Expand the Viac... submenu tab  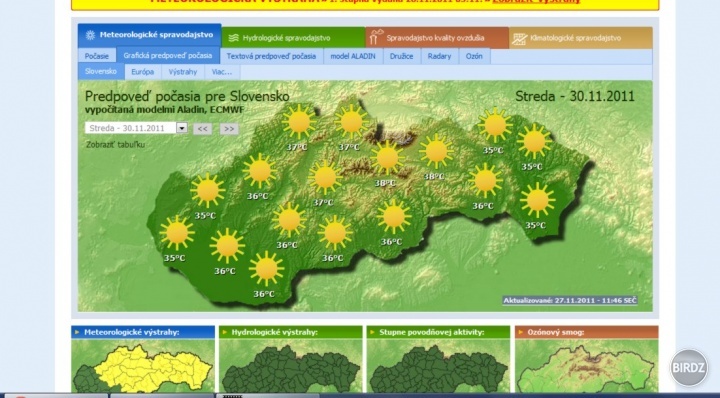point(222,72)
